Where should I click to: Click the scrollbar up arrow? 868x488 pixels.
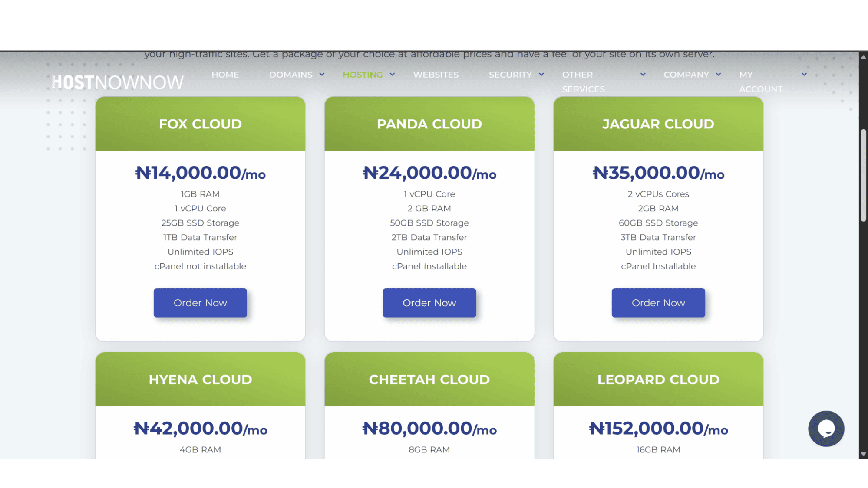coord(863,57)
